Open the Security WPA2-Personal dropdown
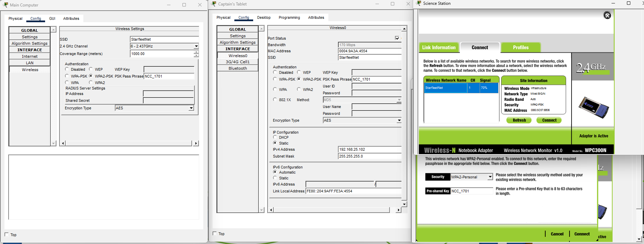This screenshot has height=244, width=644. [490, 177]
